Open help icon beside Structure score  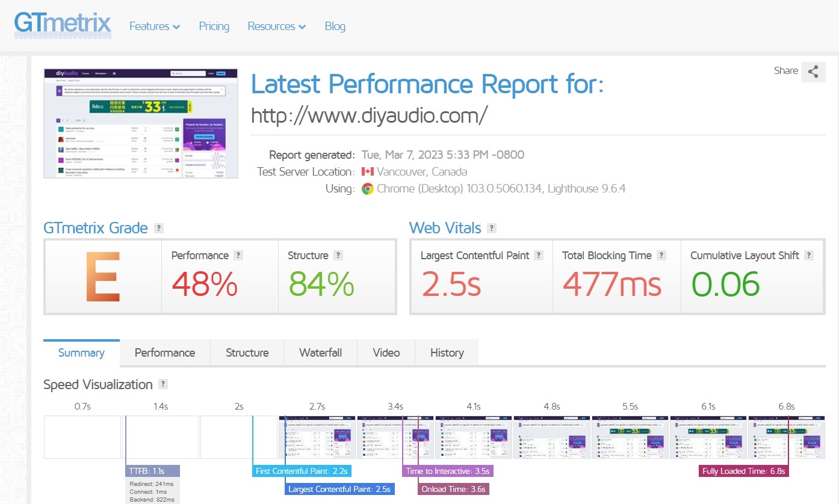tap(338, 256)
